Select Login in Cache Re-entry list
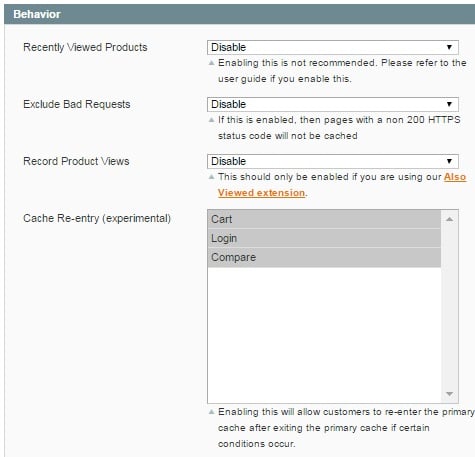The image size is (475, 457). coord(324,238)
